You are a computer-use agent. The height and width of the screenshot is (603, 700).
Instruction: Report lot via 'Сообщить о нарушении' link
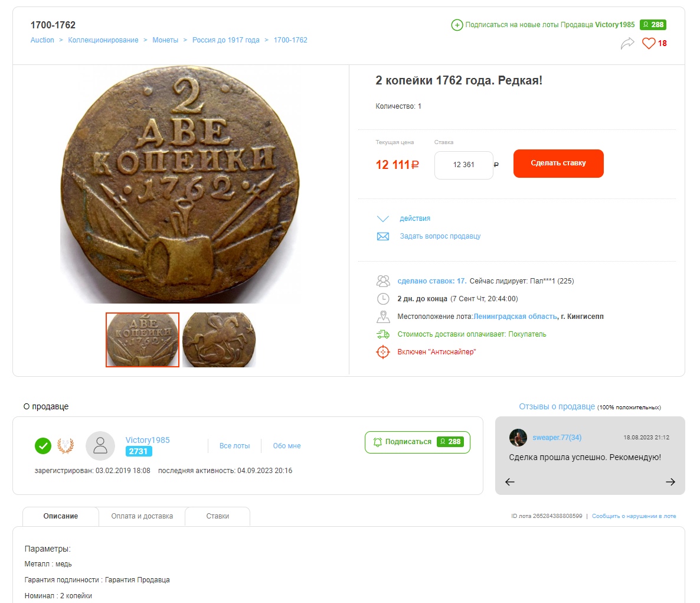634,516
